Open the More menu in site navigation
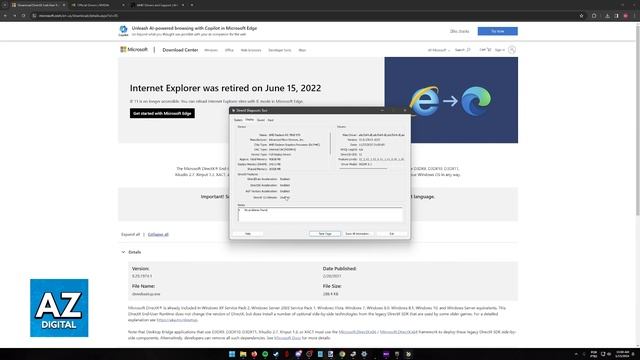 [x=302, y=50]
